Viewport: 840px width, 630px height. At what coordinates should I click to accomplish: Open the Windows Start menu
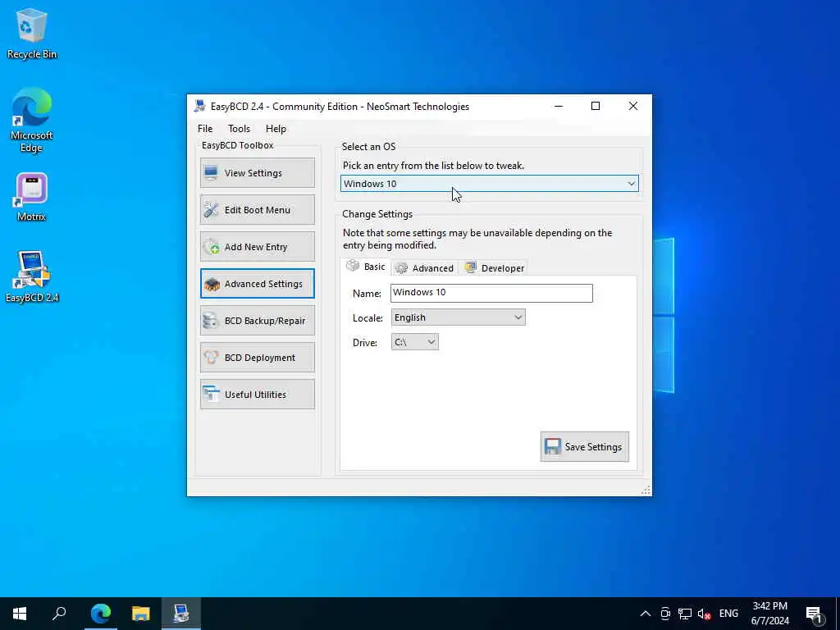coord(20,614)
